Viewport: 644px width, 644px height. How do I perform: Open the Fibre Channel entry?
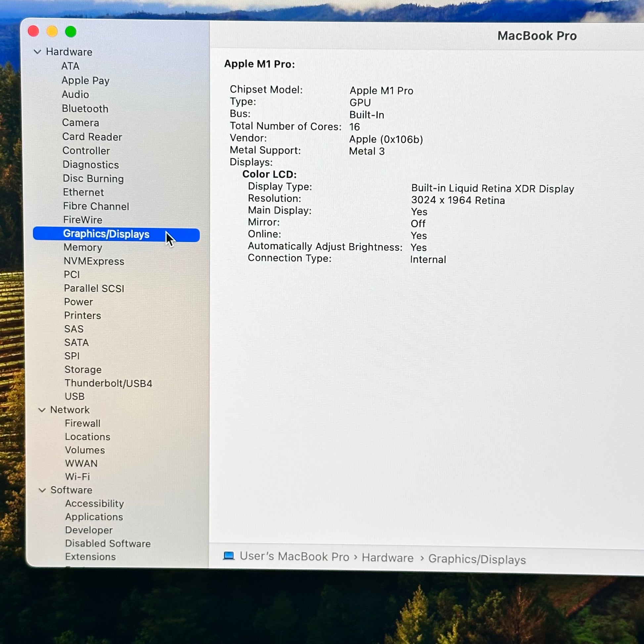pos(96,206)
